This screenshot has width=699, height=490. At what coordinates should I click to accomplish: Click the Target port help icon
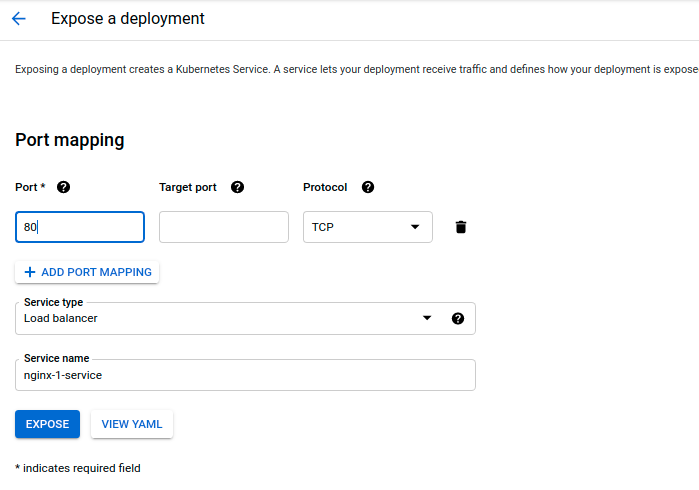(237, 187)
